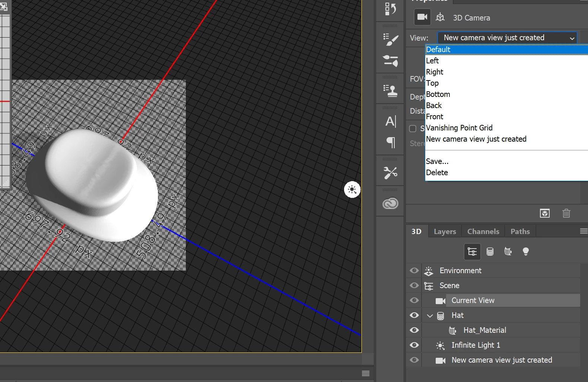Toggle visibility of Current View
The image size is (588, 382).
coord(414,300)
